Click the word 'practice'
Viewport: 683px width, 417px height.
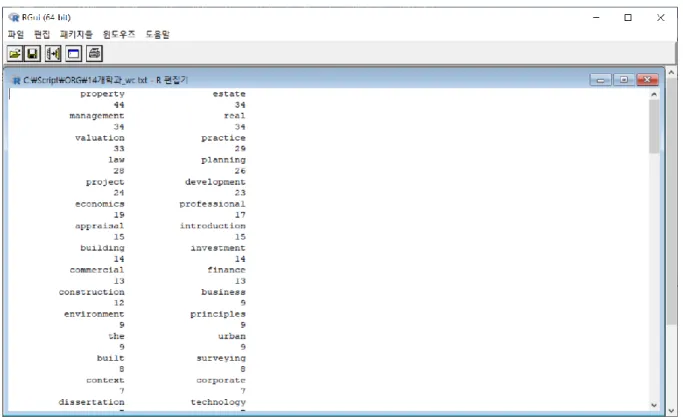click(223, 138)
